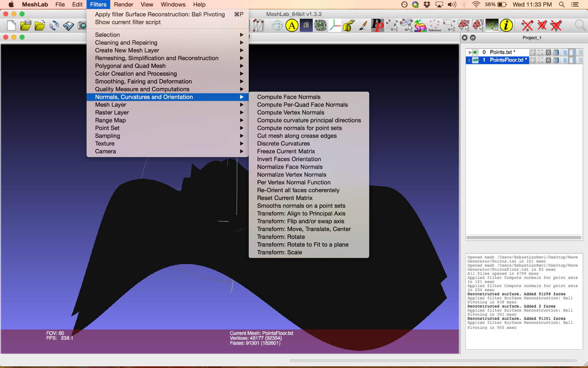588x368 pixels.
Task: Select the measuring tape tool
Action: click(x=349, y=26)
